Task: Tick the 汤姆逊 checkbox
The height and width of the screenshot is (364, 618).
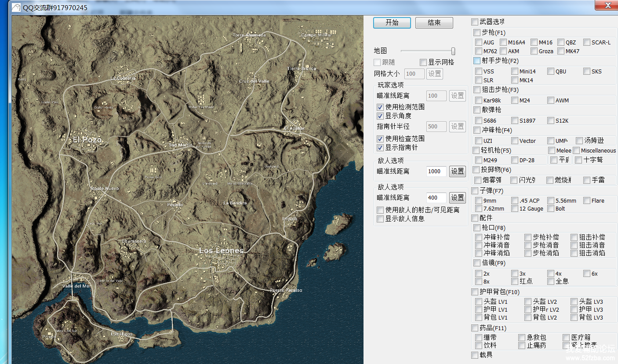Action: pyautogui.click(x=579, y=141)
